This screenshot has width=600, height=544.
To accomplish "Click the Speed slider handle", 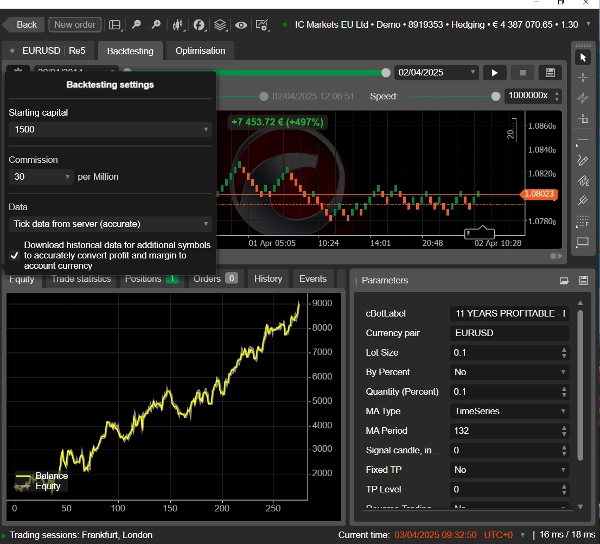I will pos(496,96).
